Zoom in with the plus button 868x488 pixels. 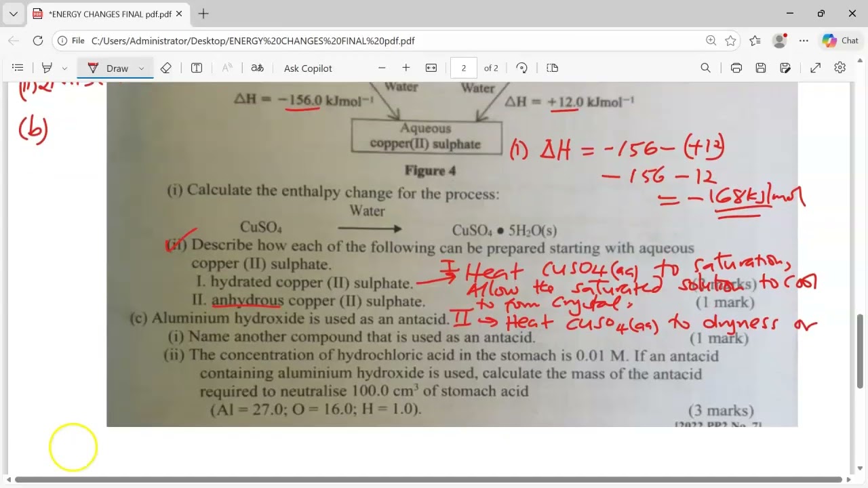click(406, 68)
